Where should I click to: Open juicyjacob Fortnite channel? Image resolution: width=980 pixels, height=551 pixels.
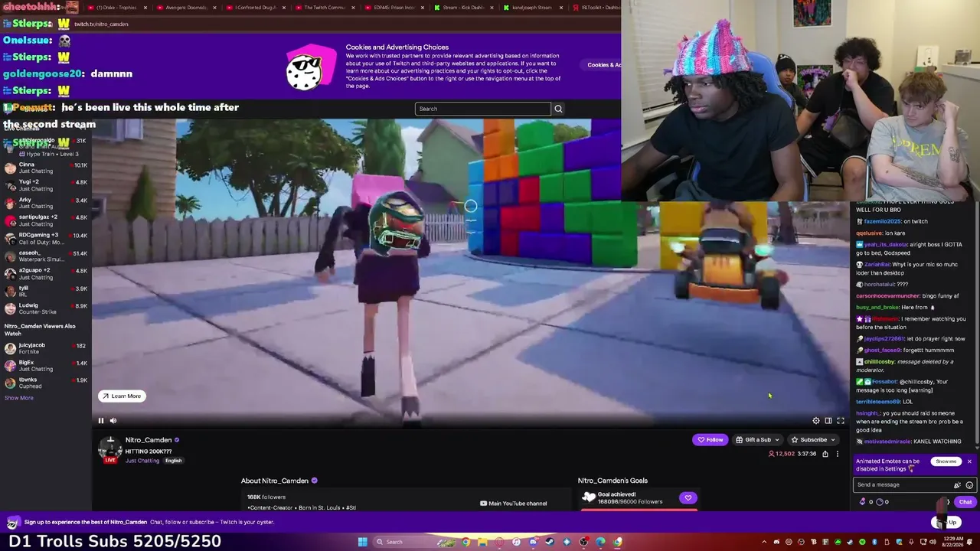click(x=46, y=348)
